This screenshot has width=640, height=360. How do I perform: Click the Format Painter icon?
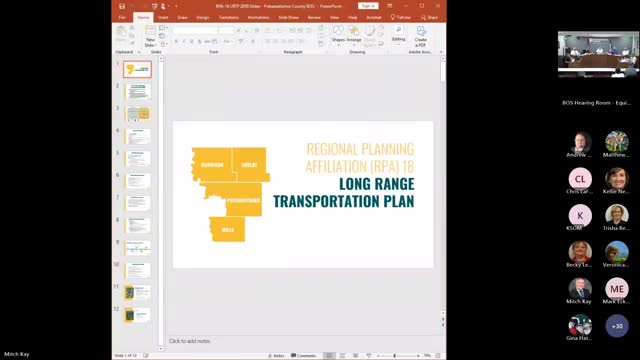point(132,42)
